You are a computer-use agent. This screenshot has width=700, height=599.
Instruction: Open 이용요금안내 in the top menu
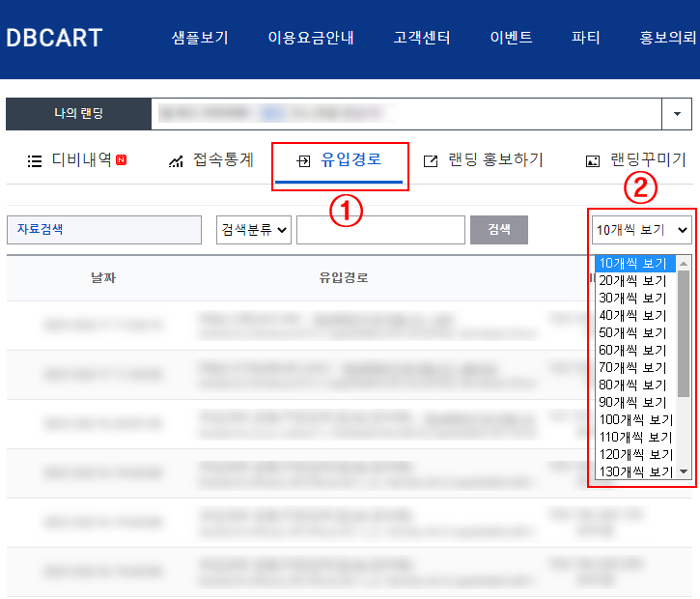(311, 39)
